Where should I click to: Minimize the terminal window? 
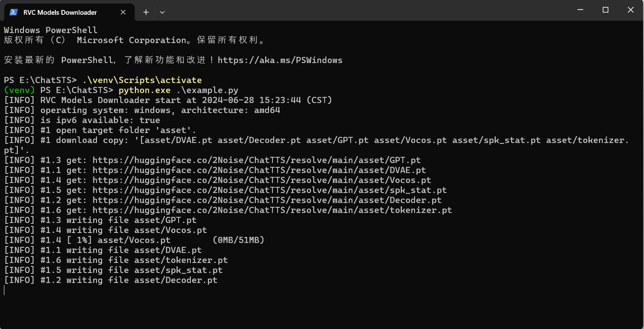click(580, 10)
